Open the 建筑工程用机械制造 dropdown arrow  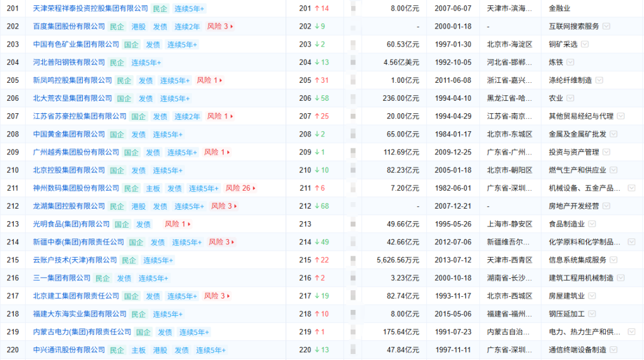pos(621,278)
